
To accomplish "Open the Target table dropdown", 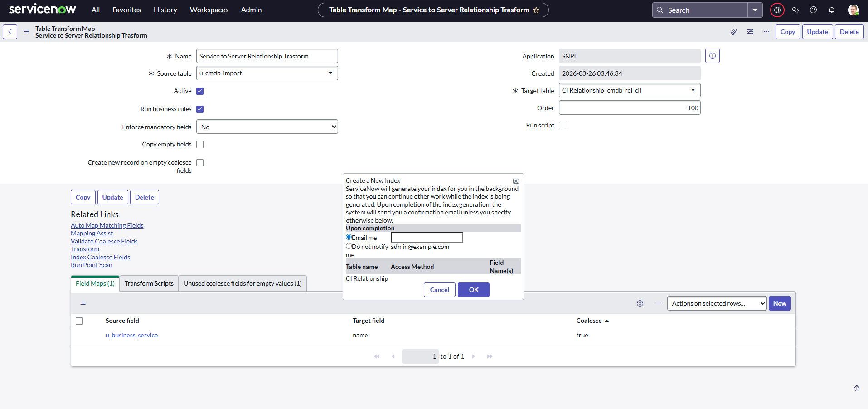I will tap(630, 90).
